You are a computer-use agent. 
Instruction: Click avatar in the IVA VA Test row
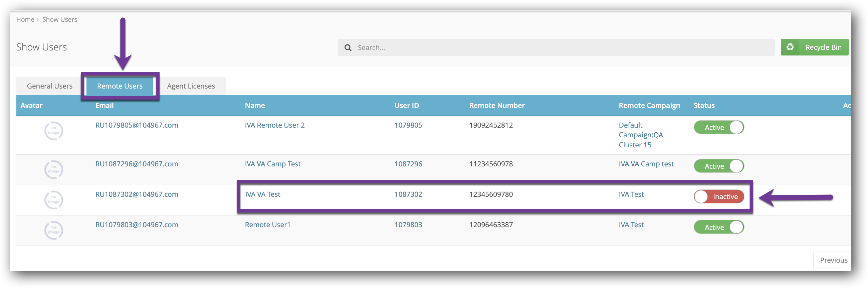pos(53,200)
